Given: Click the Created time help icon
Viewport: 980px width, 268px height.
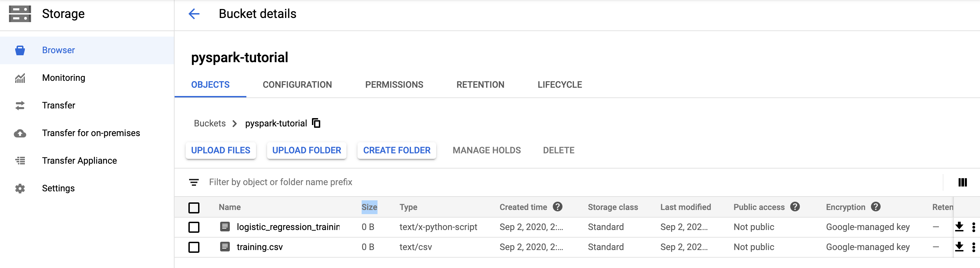Looking at the screenshot, I should [x=558, y=207].
